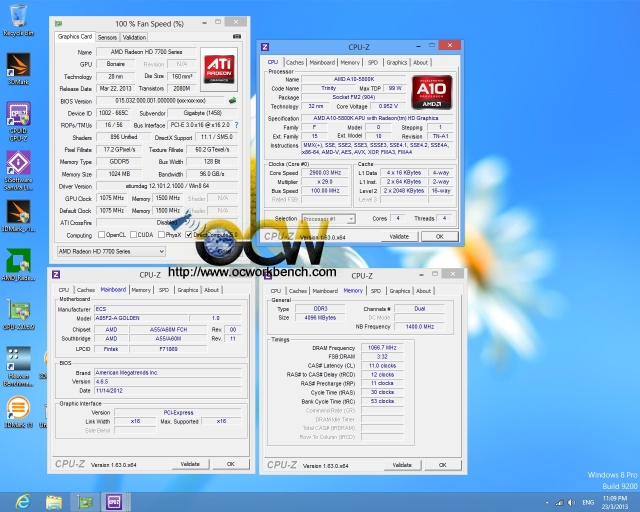Open the taskbar clock showing 11:09 PM
This screenshot has height=512, width=640.
[x=615, y=502]
